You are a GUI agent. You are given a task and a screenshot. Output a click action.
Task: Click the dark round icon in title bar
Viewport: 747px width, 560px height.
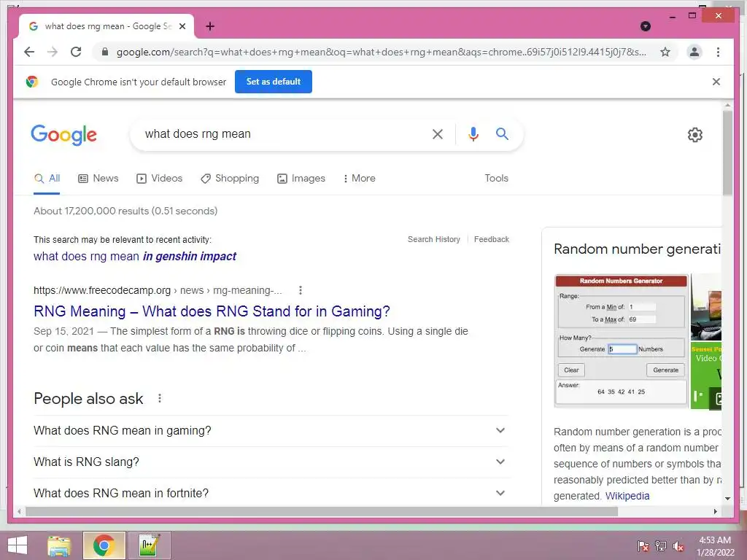(x=645, y=26)
